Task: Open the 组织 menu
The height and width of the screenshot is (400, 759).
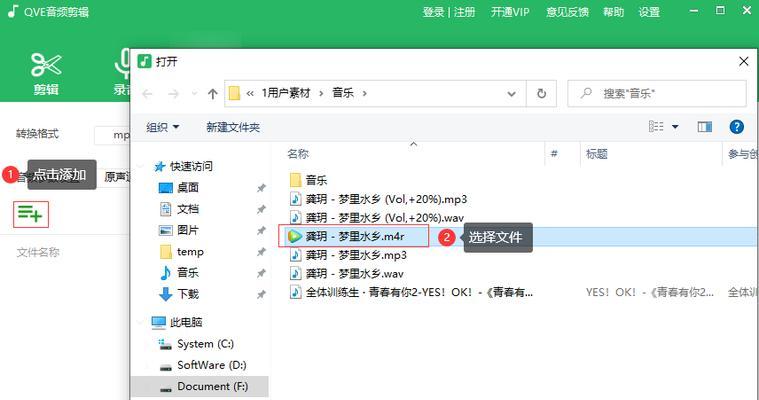Action: (163, 127)
